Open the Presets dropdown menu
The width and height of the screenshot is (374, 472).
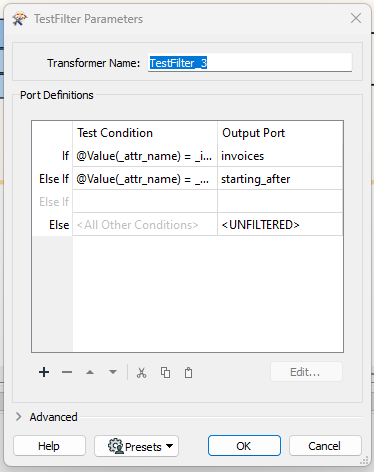pos(137,446)
